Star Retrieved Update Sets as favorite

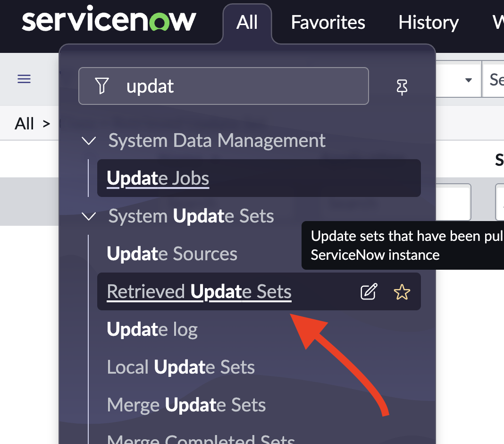pyautogui.click(x=402, y=292)
